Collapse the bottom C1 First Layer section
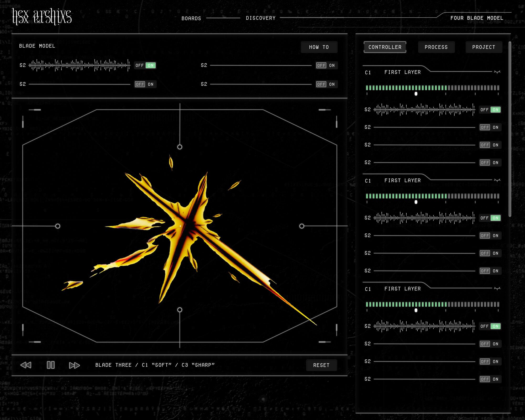525x420 pixels. 497,288
